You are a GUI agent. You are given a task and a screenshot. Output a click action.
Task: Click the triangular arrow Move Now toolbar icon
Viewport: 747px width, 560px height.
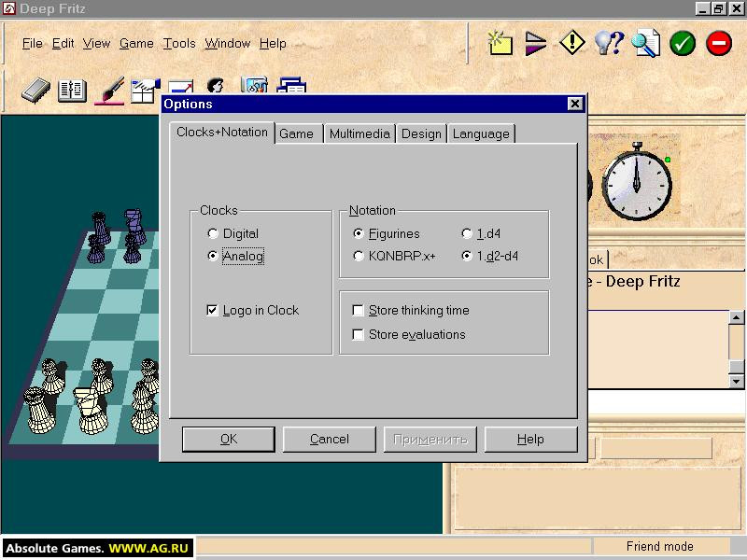pyautogui.click(x=535, y=43)
